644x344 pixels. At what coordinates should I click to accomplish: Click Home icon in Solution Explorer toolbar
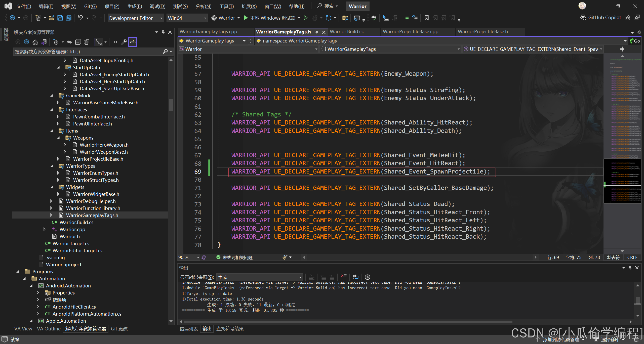pos(35,42)
